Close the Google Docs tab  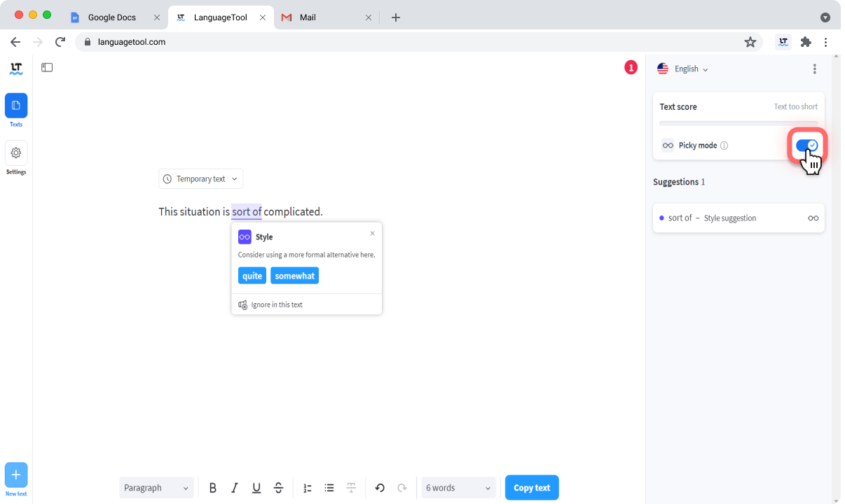(157, 17)
